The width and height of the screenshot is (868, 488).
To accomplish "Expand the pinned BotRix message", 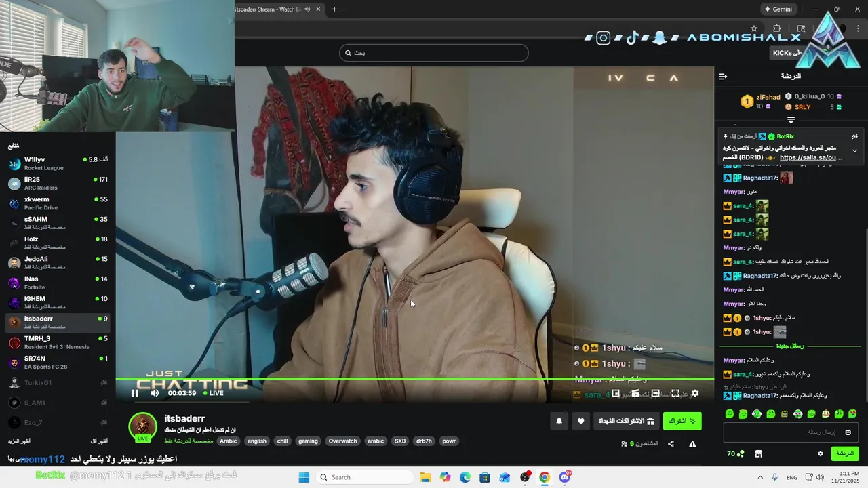I will pyautogui.click(x=854, y=150).
